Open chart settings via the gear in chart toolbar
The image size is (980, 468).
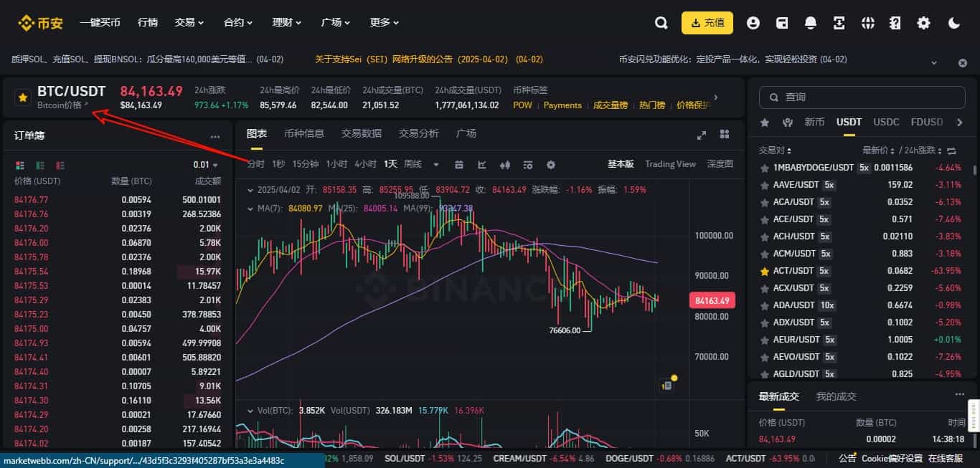pos(550,164)
